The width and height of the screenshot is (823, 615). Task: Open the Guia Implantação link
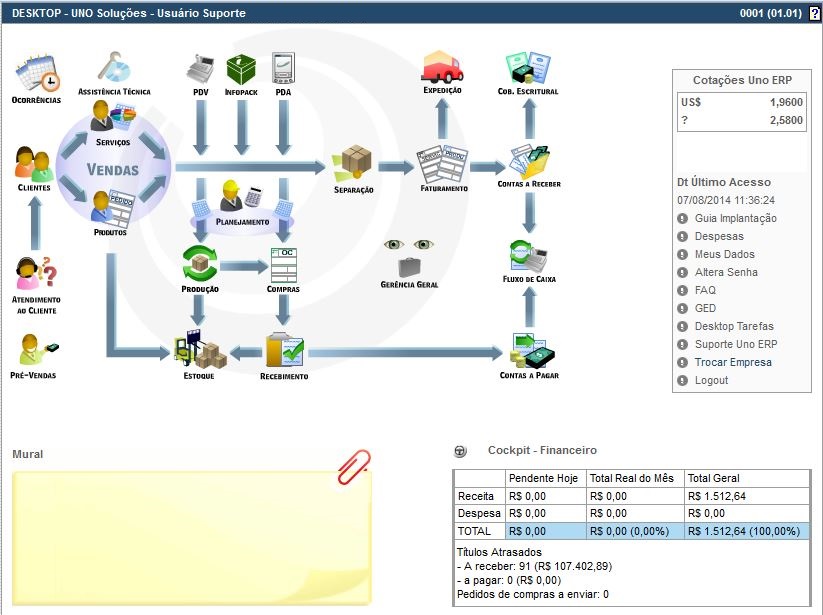(735, 218)
